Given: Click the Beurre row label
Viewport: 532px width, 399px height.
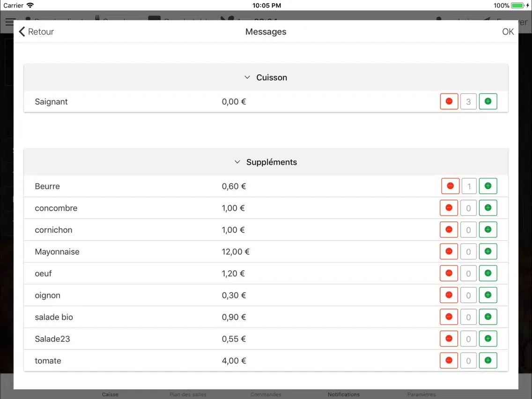Looking at the screenshot, I should (47, 186).
